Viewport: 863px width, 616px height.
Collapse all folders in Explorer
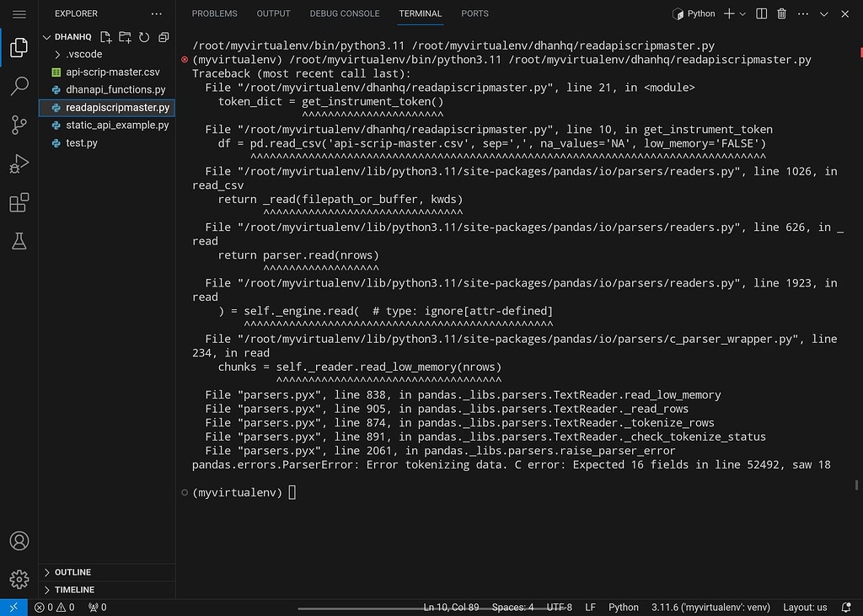pyautogui.click(x=163, y=37)
